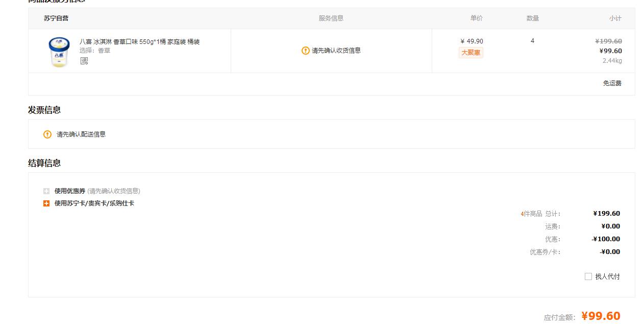Click the 数量 column header
The height and width of the screenshot is (324, 644).
pyautogui.click(x=533, y=18)
